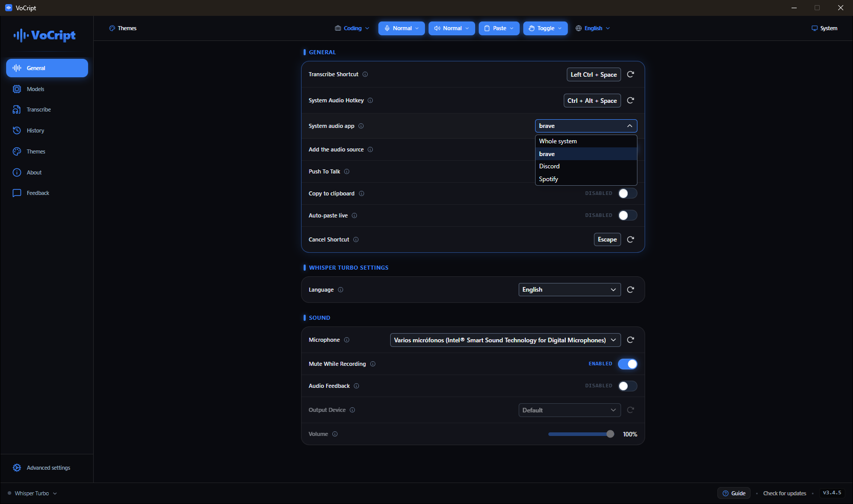Click Check for updates in the footer
The width and height of the screenshot is (853, 504).
pos(784,493)
